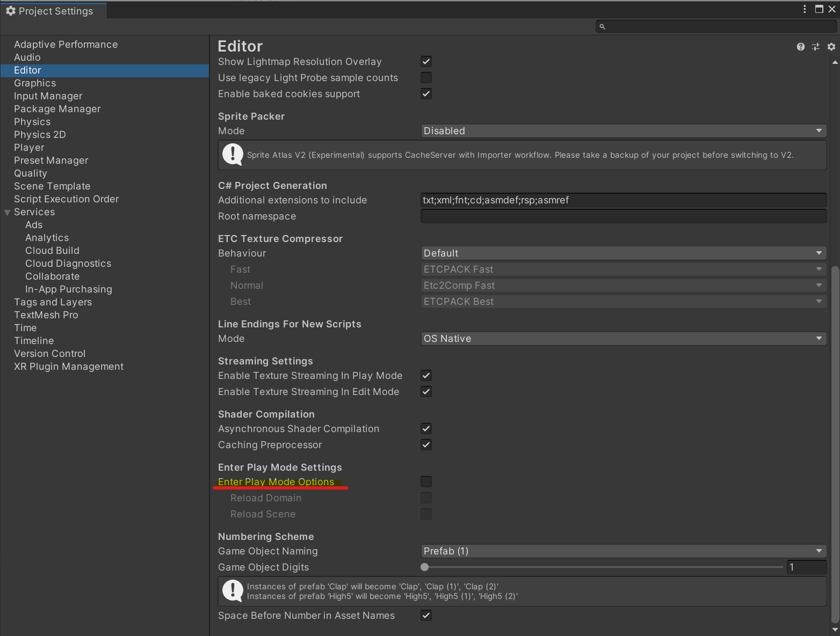Screen dimensions: 840x636
Task: Open the Project Settings window kebab menu
Action: click(x=804, y=9)
